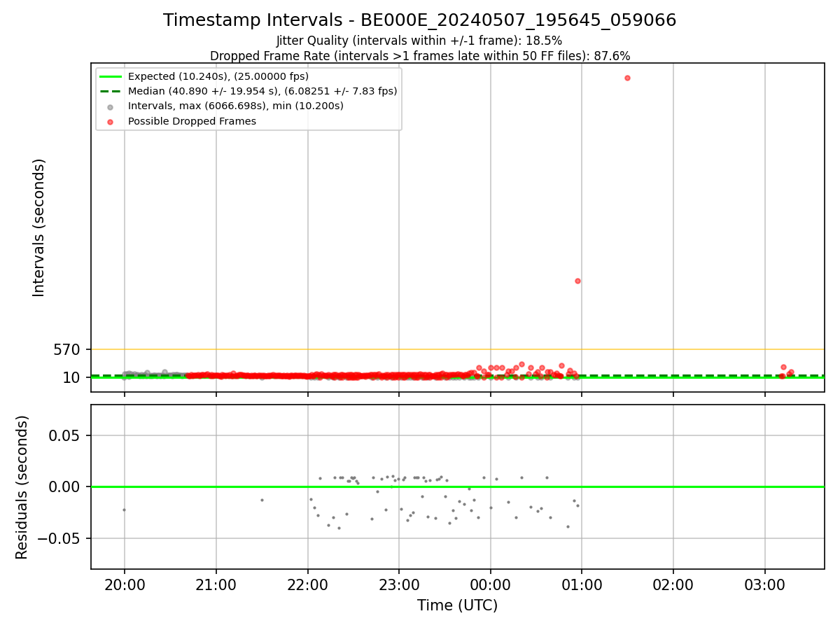Click the 20:00 x-axis tick label
The image size is (840, 630).
pos(125,584)
